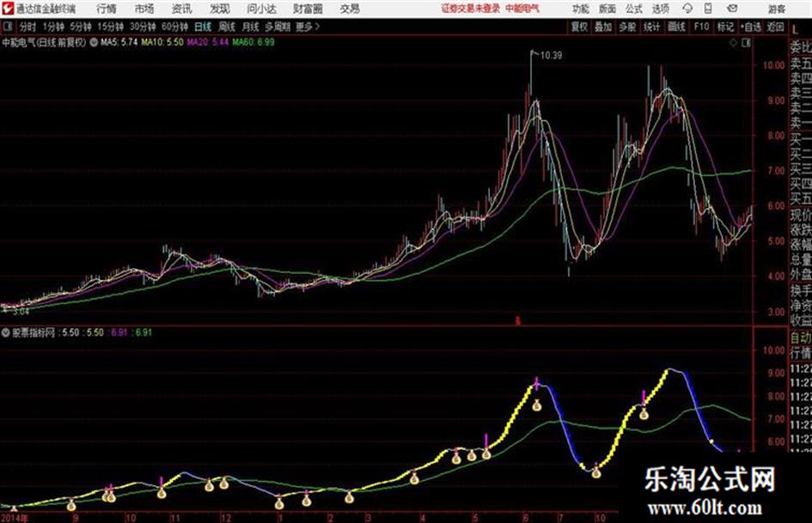Click the Tongdaxin red logo icon
Viewport: 812px width, 523px height.
click(8, 9)
